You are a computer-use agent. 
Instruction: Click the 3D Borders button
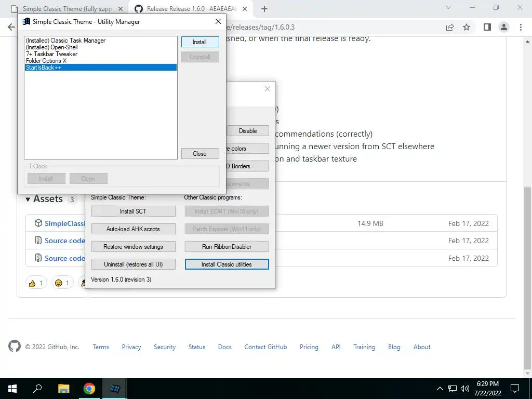coord(247,166)
